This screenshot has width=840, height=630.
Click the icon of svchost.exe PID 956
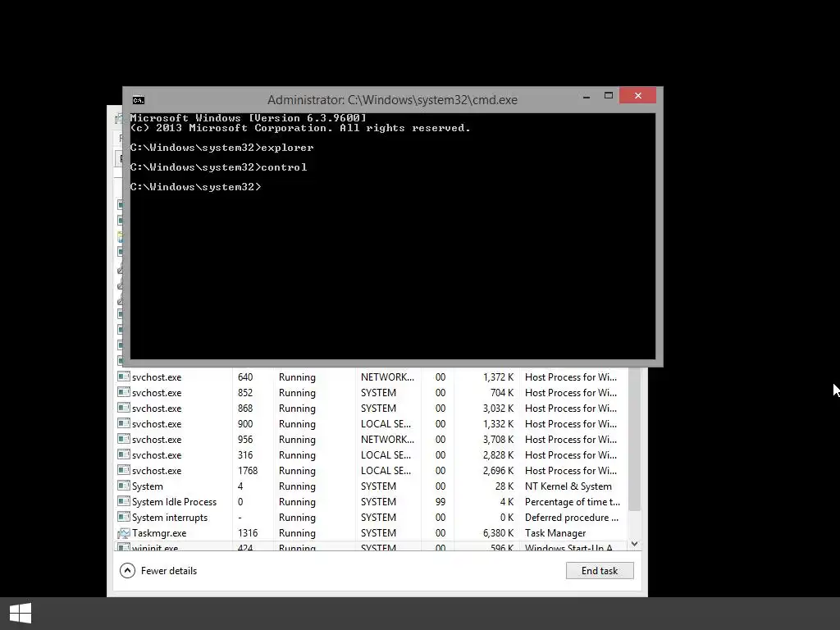(x=124, y=439)
